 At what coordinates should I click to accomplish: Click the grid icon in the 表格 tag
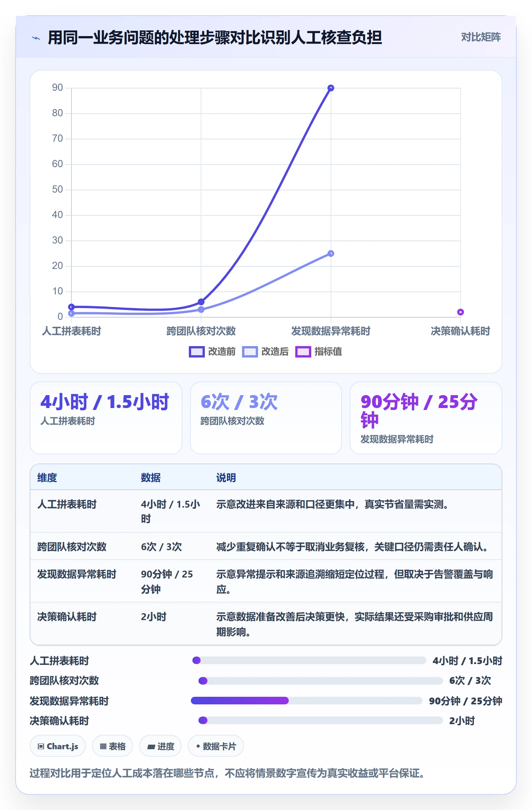click(x=103, y=746)
